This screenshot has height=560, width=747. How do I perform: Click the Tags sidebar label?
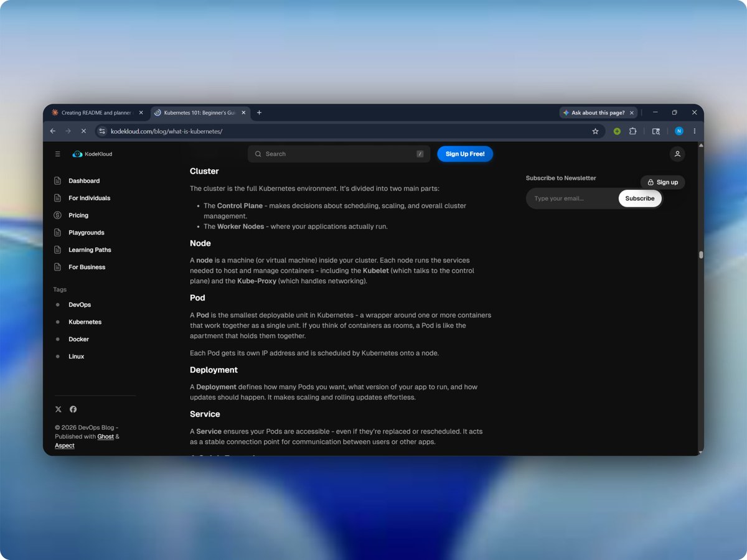(x=60, y=289)
